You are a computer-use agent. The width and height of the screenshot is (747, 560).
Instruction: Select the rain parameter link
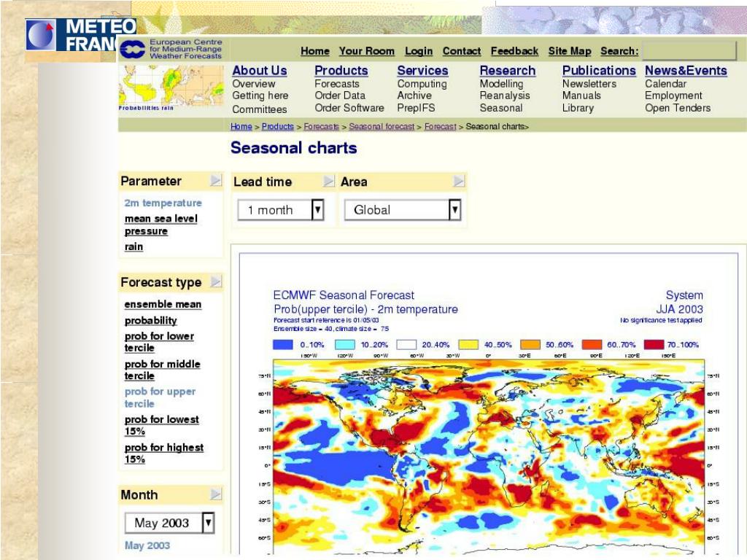[134, 246]
